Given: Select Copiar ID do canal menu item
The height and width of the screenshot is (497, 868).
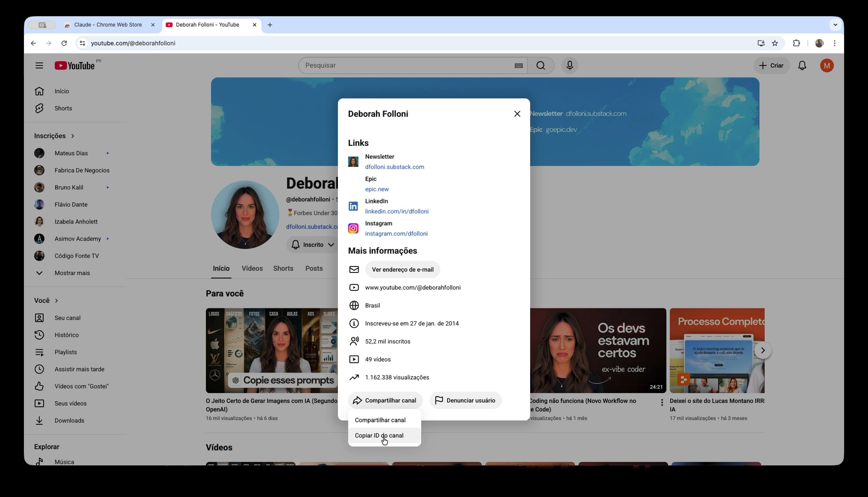Looking at the screenshot, I should (384, 435).
